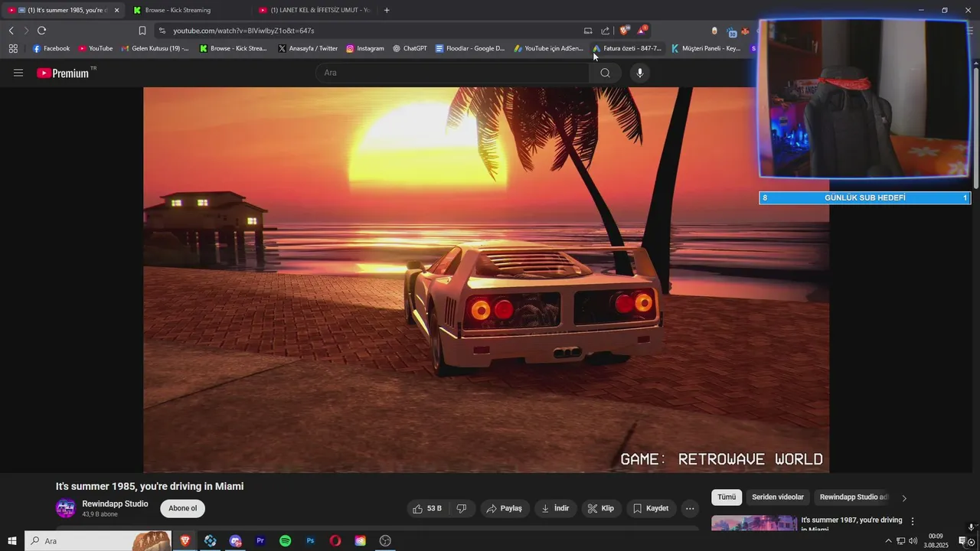Go back with the browser back arrow
This screenshot has height=551, width=980.
pos(11,31)
